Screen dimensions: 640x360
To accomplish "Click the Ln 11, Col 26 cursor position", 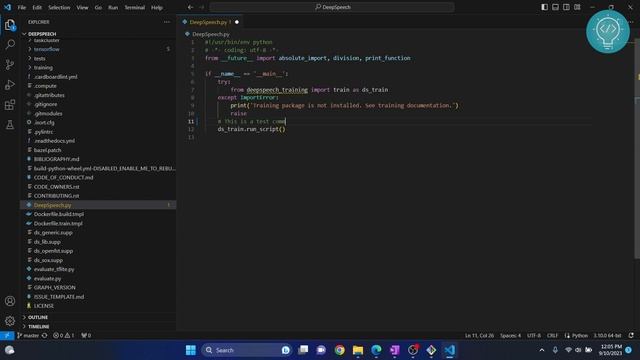I will point(479,336).
